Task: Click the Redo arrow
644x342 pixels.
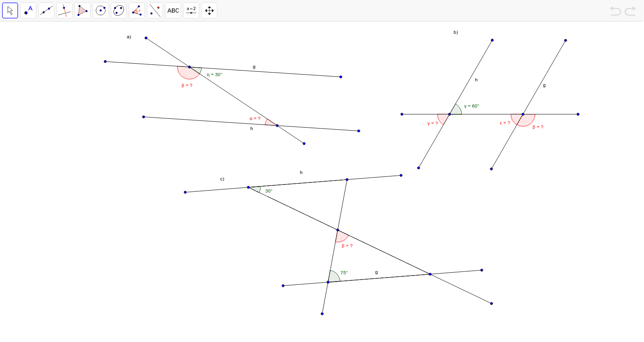Action: point(630,11)
